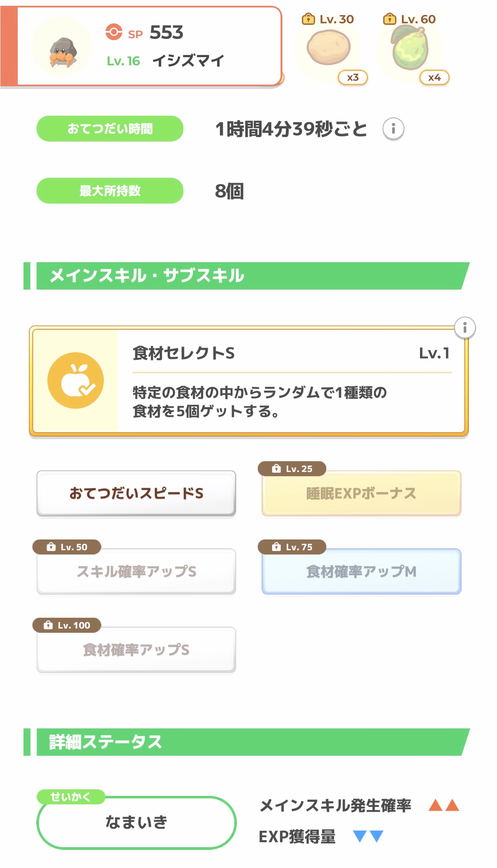
Task: Tap the メインスキル発生確率 up arrows
Action: [444, 805]
